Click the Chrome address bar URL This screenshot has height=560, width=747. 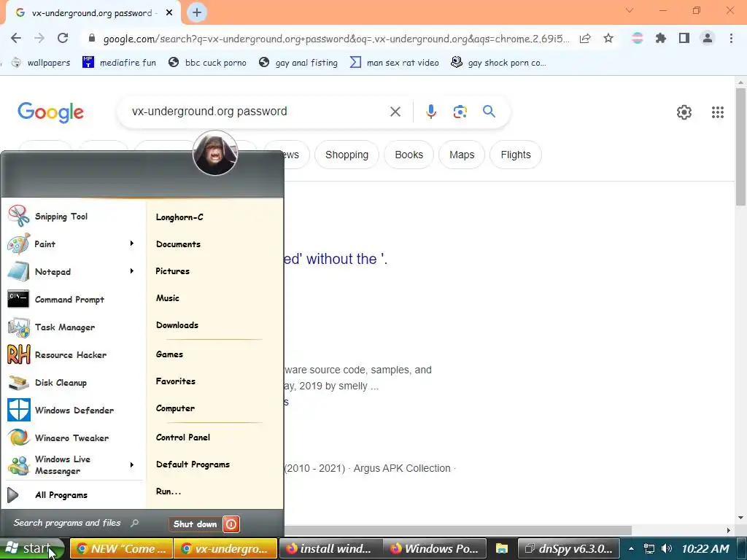coord(336,39)
